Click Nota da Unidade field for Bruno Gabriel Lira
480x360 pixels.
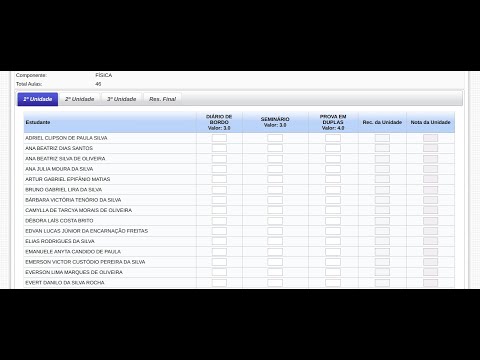(x=430, y=190)
